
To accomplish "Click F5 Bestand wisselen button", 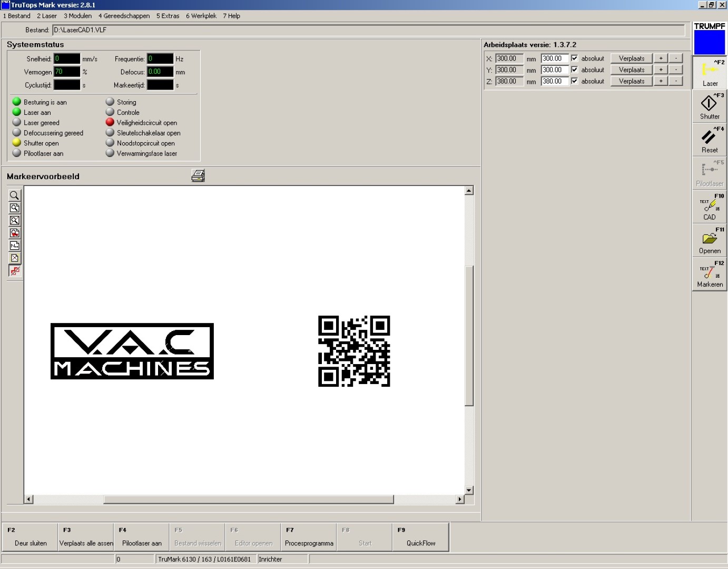I will tap(198, 537).
